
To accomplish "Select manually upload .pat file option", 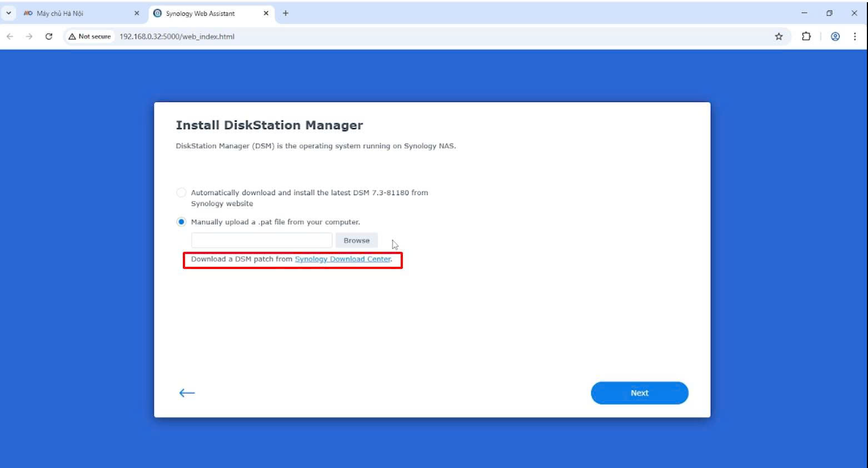I will [x=181, y=222].
